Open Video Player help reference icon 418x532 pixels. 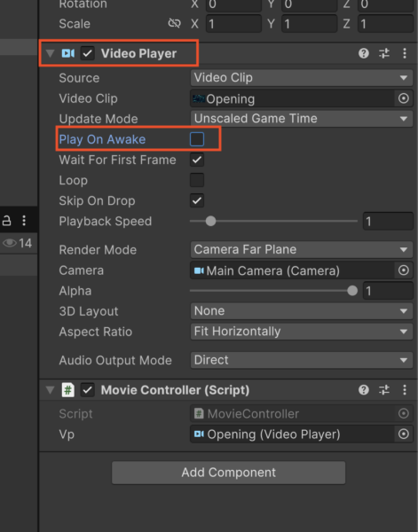[x=364, y=53]
